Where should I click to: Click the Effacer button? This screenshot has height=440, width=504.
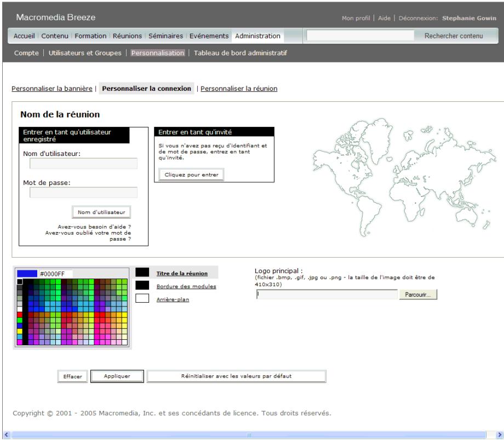(73, 377)
